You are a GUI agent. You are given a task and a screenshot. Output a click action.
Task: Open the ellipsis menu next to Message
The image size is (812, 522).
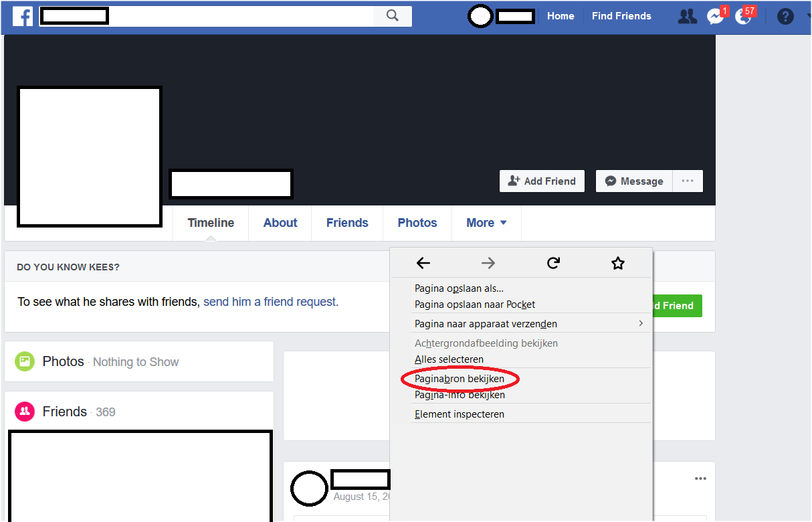pos(688,181)
